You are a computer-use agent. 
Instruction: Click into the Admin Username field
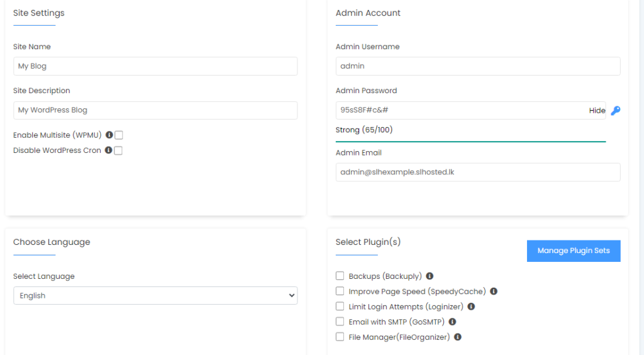pyautogui.click(x=478, y=66)
